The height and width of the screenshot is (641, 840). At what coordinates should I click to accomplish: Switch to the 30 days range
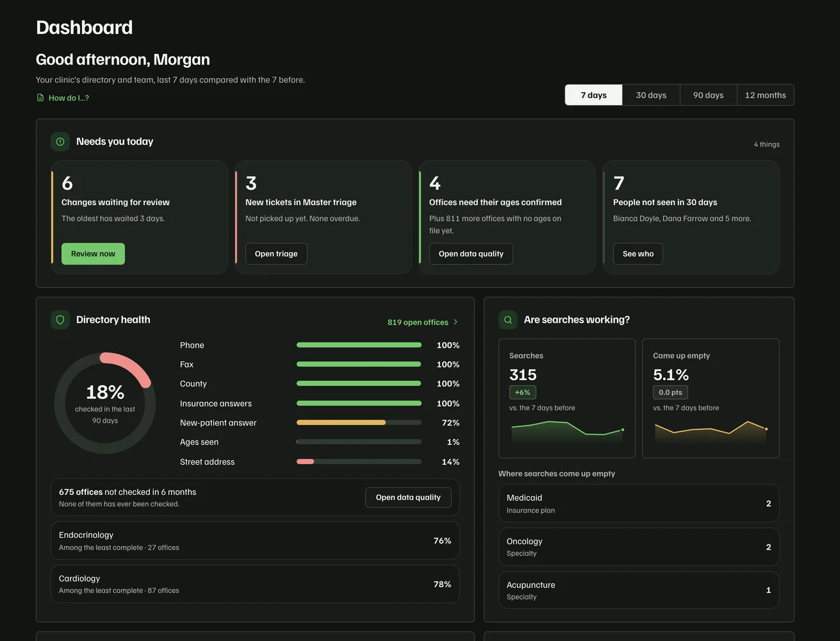(x=651, y=95)
